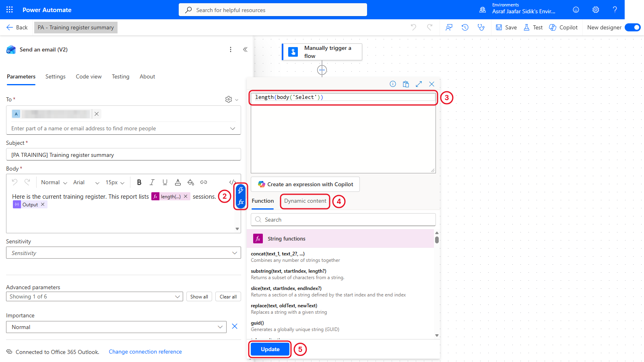
Task: Open the version history clock icon
Action: click(x=465, y=27)
